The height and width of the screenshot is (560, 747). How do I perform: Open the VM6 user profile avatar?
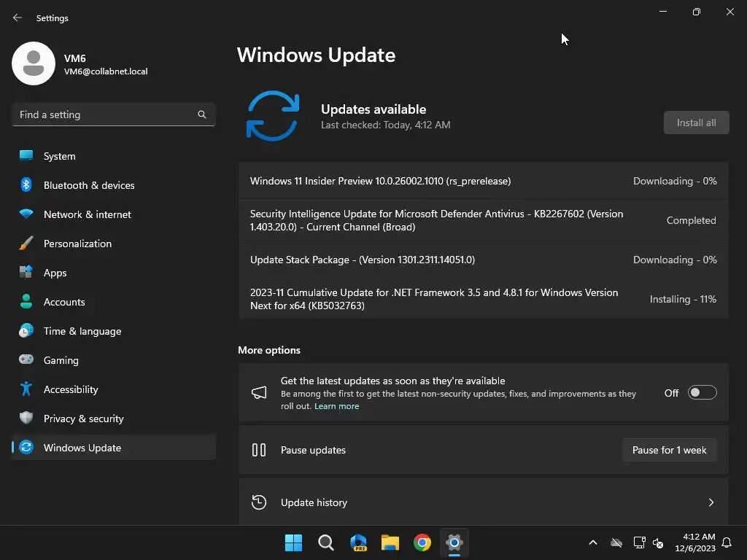[34, 63]
